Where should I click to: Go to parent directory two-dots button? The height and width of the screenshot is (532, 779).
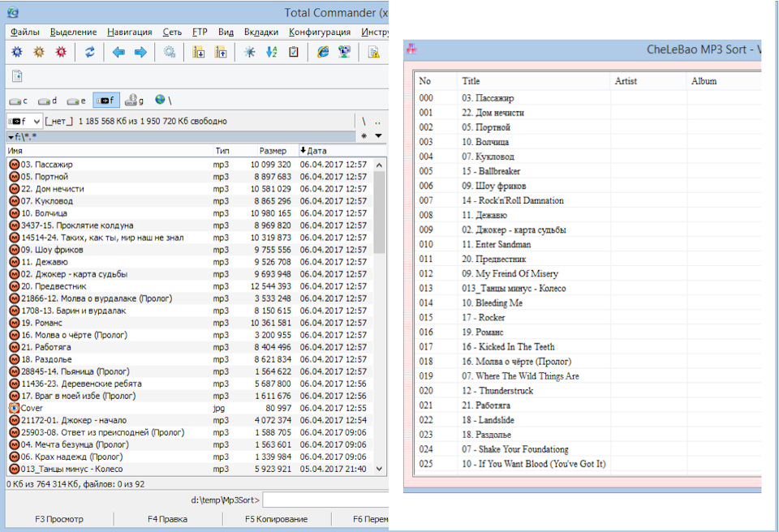coord(377,121)
